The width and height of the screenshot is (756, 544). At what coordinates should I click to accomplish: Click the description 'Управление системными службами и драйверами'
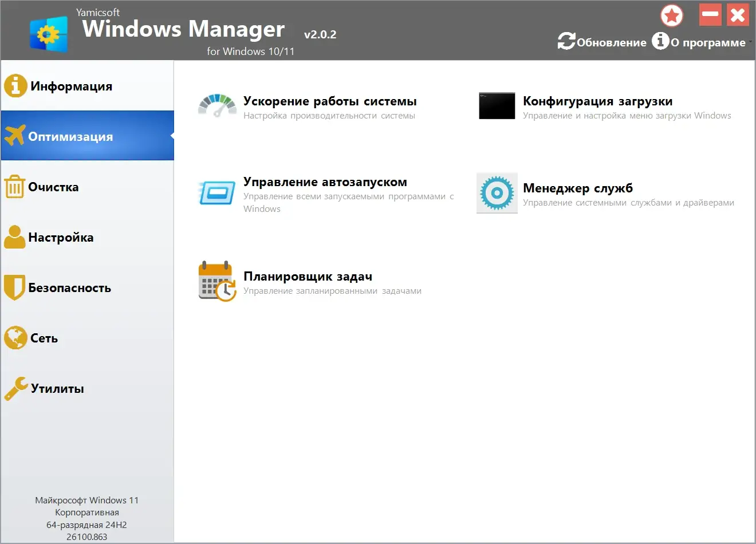click(x=628, y=203)
